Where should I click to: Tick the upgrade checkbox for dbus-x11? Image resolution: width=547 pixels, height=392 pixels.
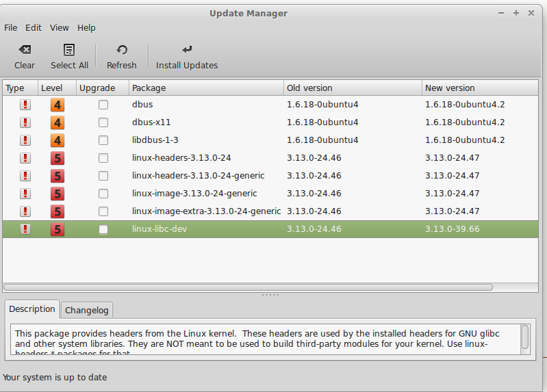[x=103, y=122]
